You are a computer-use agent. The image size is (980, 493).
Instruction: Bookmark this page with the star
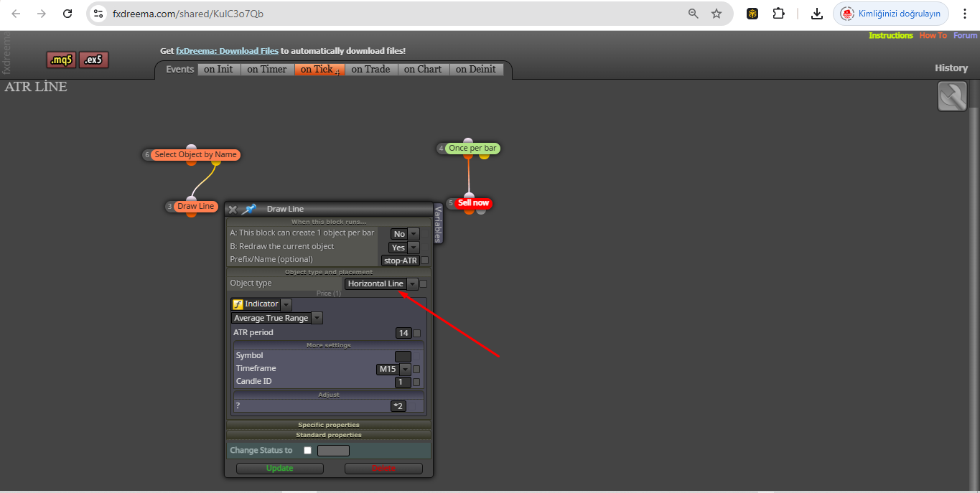pos(717,14)
